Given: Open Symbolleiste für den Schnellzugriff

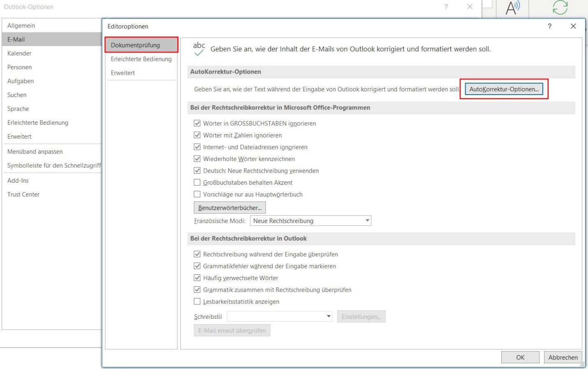Looking at the screenshot, I should click(x=52, y=165).
